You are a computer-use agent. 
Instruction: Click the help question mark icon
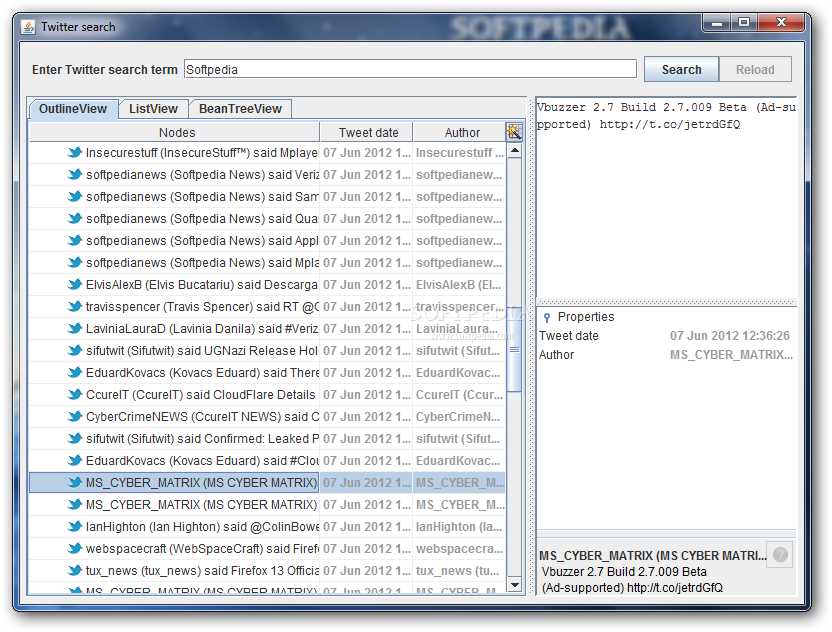[780, 555]
